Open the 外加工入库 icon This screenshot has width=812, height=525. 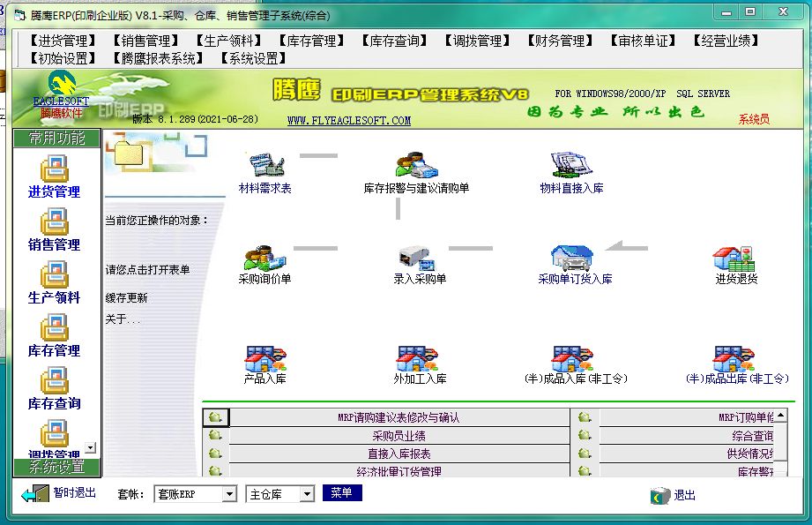420,365
